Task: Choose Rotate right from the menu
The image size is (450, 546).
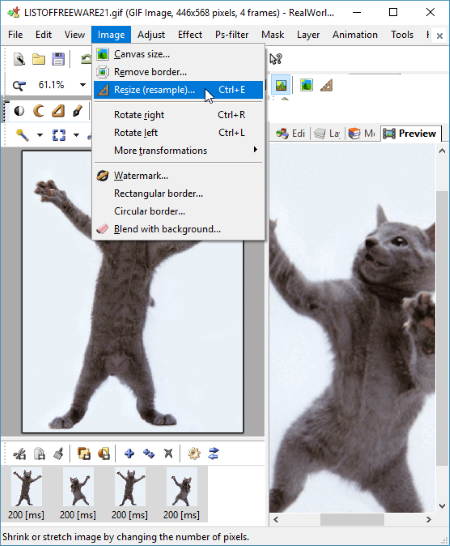Action: pos(178,115)
